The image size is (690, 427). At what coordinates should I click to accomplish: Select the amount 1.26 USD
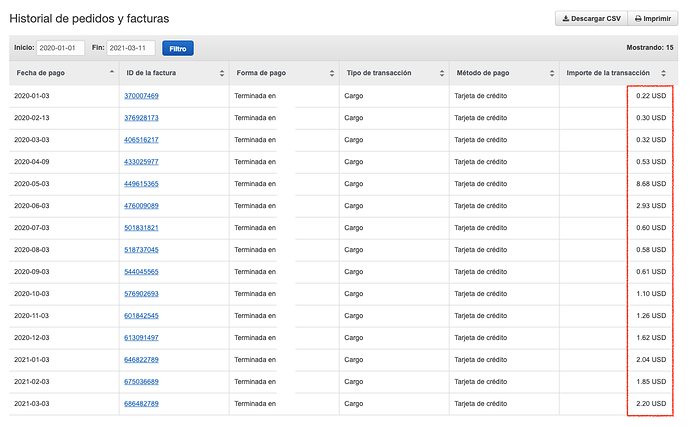tap(651, 316)
